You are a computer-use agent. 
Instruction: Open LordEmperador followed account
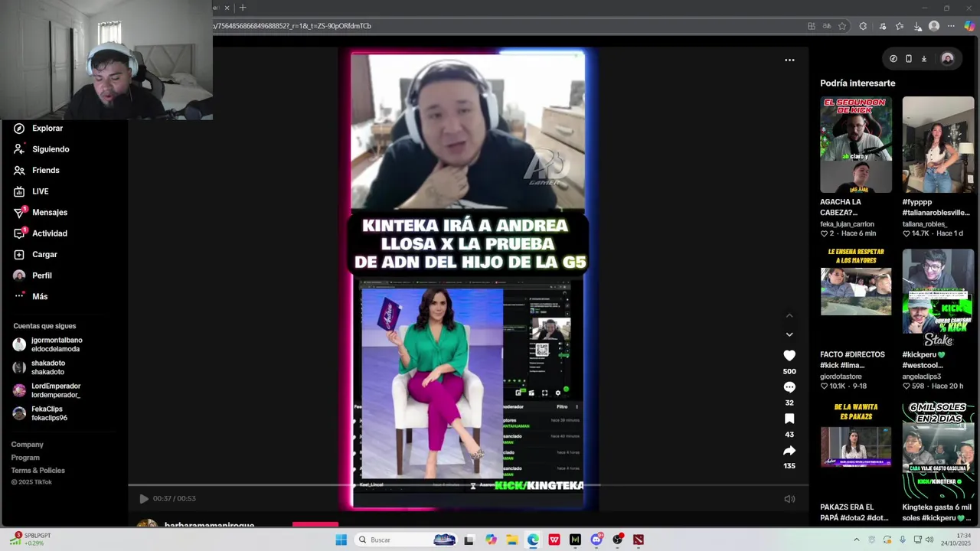[x=47, y=390]
